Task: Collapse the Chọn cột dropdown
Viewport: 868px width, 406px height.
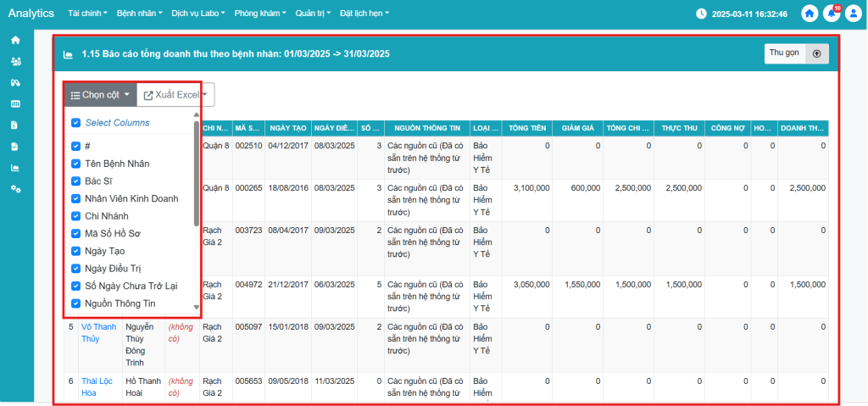Action: tap(100, 95)
